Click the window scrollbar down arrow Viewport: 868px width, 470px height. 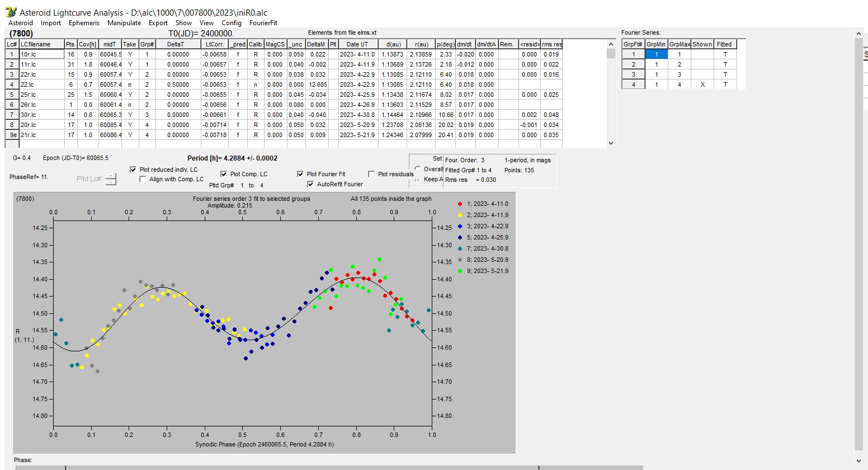[x=859, y=461]
